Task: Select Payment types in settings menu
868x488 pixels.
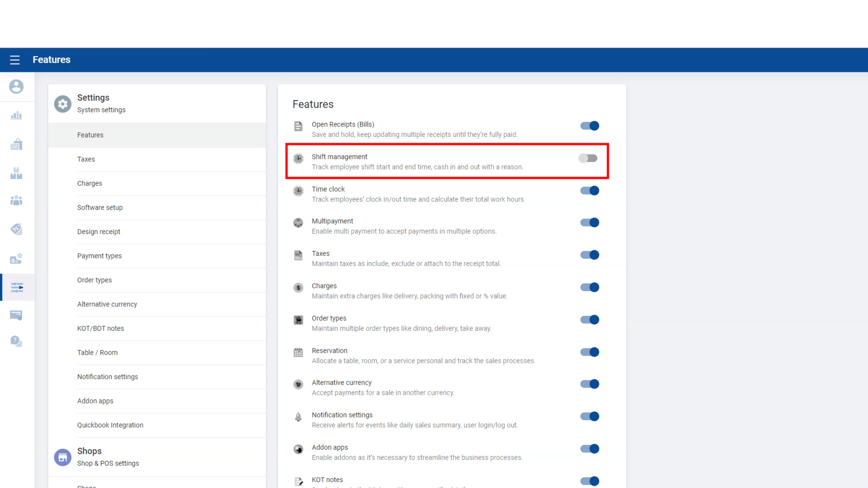Action: click(99, 256)
